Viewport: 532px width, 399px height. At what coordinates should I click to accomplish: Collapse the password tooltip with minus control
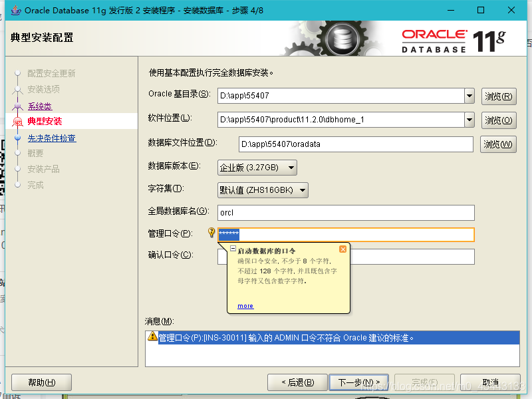click(x=232, y=249)
